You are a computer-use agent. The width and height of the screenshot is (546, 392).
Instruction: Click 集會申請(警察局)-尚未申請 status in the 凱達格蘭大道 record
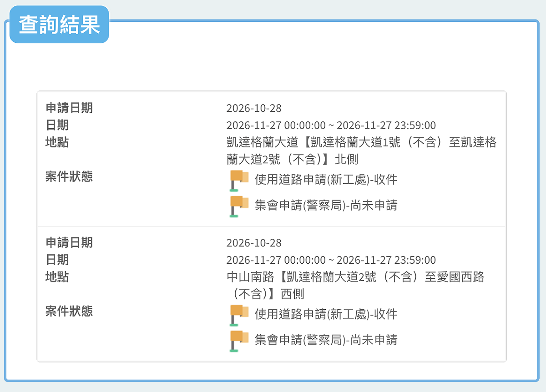click(x=326, y=206)
